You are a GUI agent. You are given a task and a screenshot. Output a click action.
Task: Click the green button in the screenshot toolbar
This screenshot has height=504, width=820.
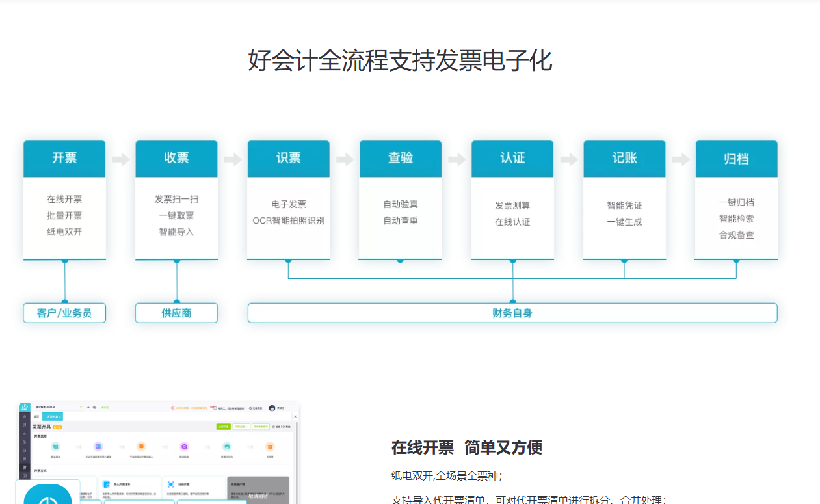click(x=223, y=427)
